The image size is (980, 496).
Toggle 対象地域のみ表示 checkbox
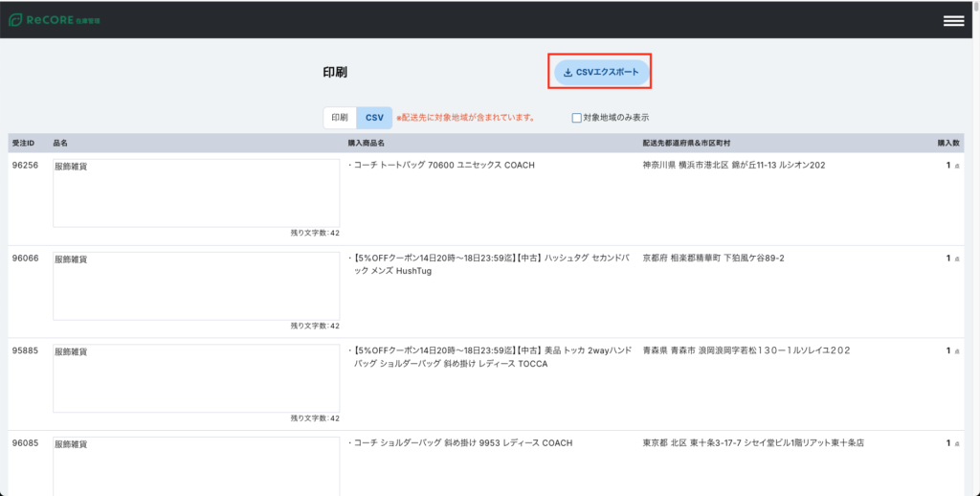tap(576, 118)
